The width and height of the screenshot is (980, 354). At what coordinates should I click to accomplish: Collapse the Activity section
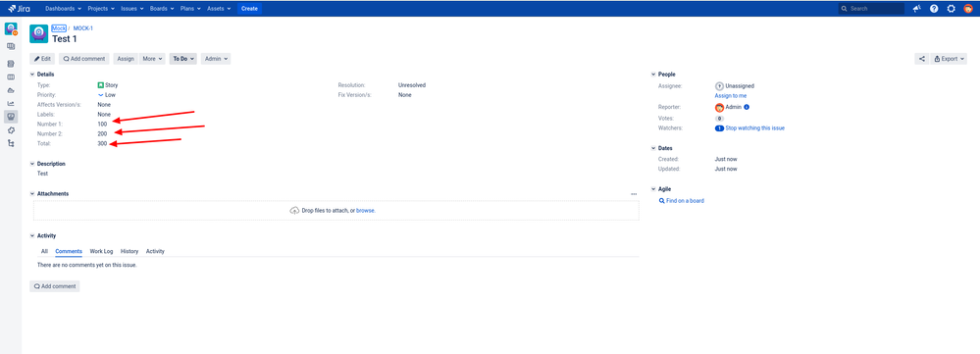[x=32, y=236]
